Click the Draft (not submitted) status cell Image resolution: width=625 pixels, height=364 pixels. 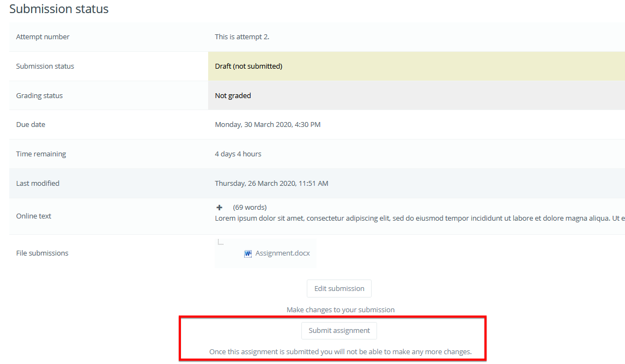pos(248,66)
